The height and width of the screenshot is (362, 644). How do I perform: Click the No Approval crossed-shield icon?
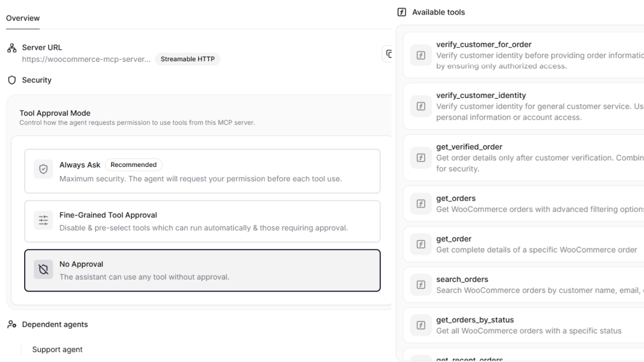pos(43,270)
